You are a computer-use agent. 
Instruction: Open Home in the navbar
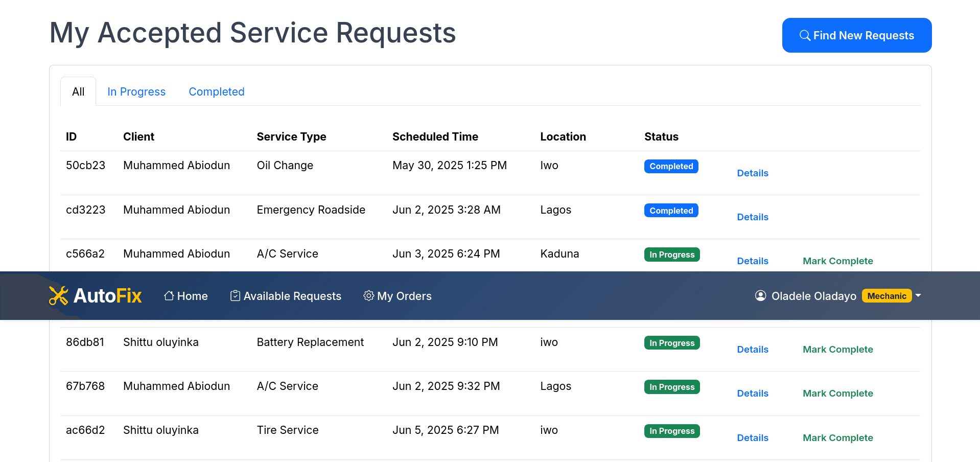(x=186, y=296)
